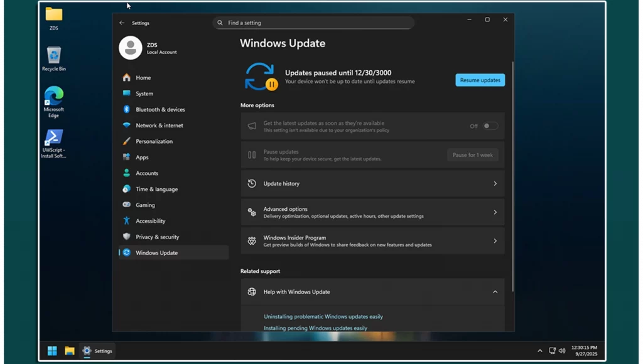
Task: Select Gaming in the sidebar
Action: (x=145, y=205)
